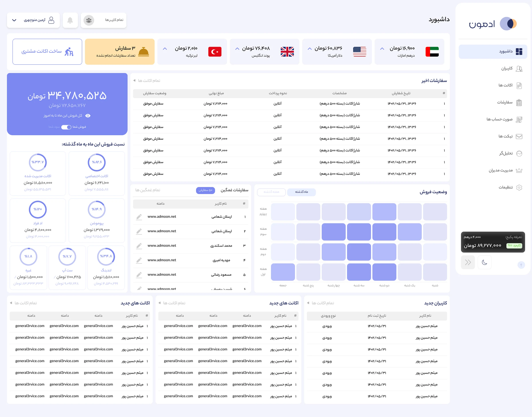
Task: Expand the لیر ترکیه rate chevron
Action: click(x=165, y=49)
